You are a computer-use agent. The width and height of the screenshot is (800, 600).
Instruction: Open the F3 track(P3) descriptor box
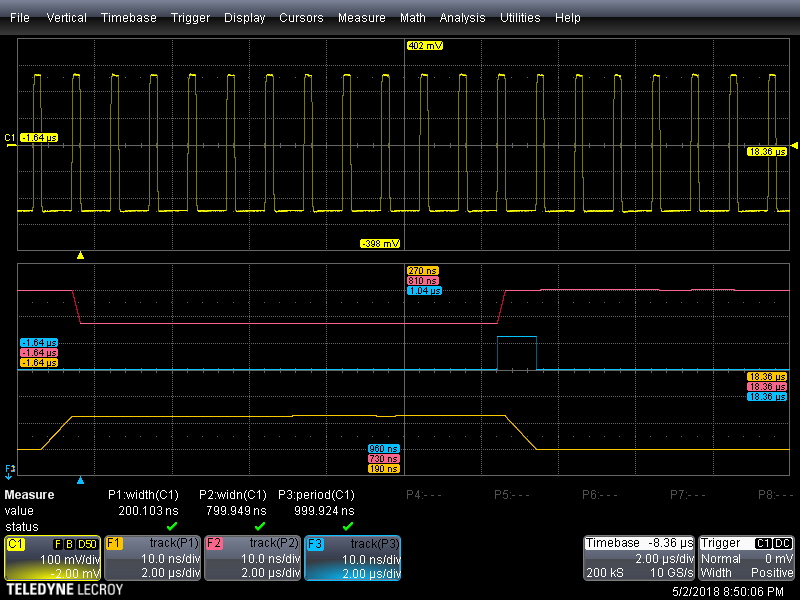(351, 558)
